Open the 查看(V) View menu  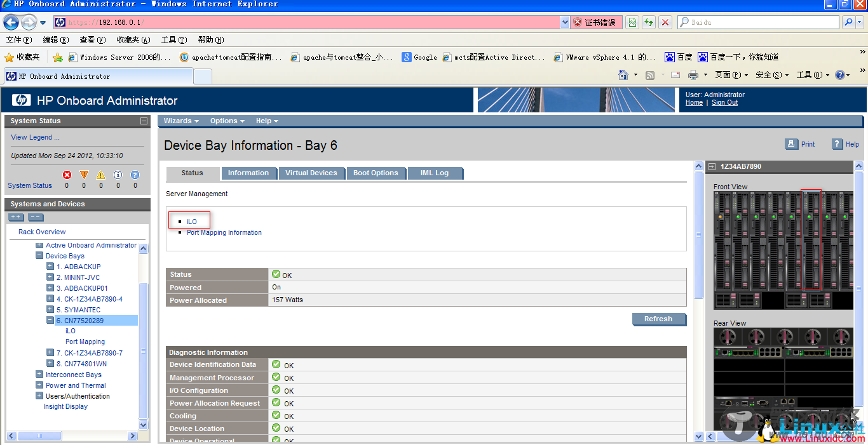pos(92,40)
